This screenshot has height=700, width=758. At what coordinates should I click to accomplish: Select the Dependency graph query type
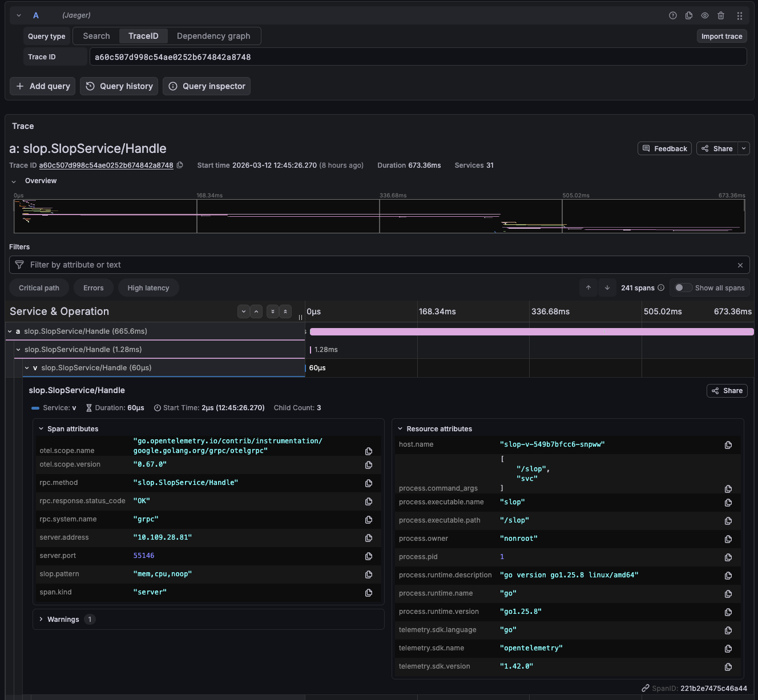click(213, 36)
